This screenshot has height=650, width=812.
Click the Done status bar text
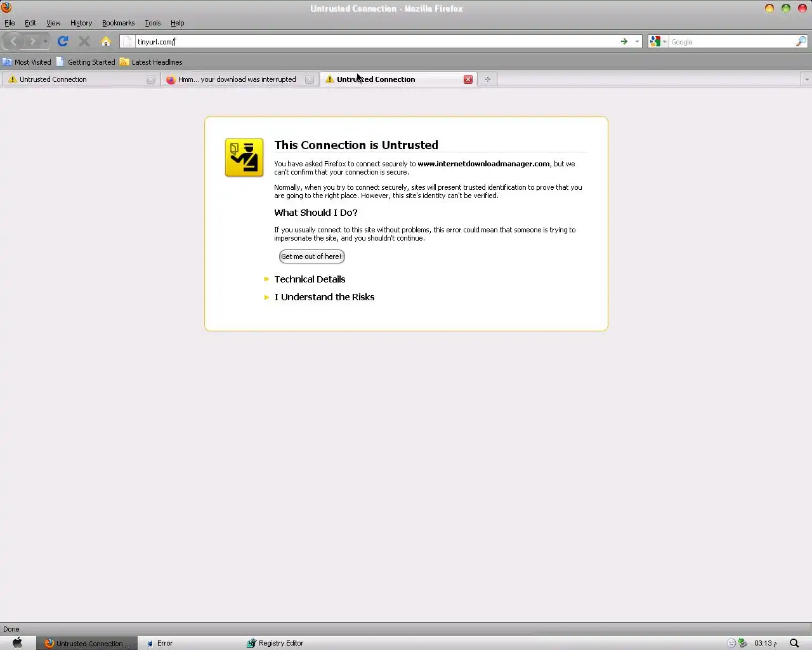[11, 629]
